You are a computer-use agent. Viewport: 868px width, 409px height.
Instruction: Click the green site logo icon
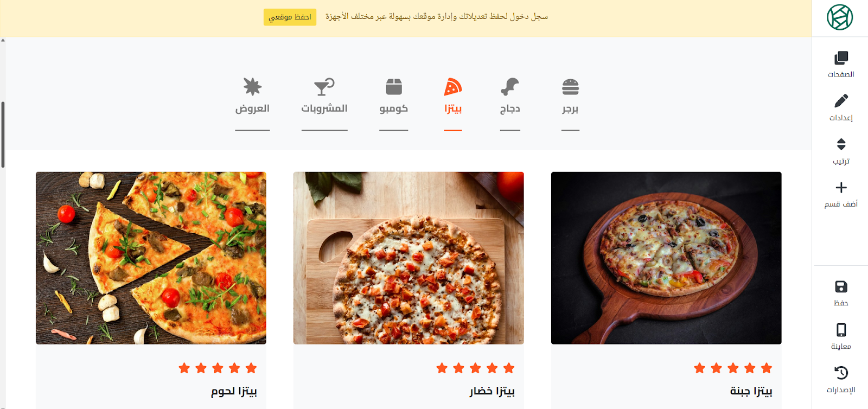pos(840,17)
